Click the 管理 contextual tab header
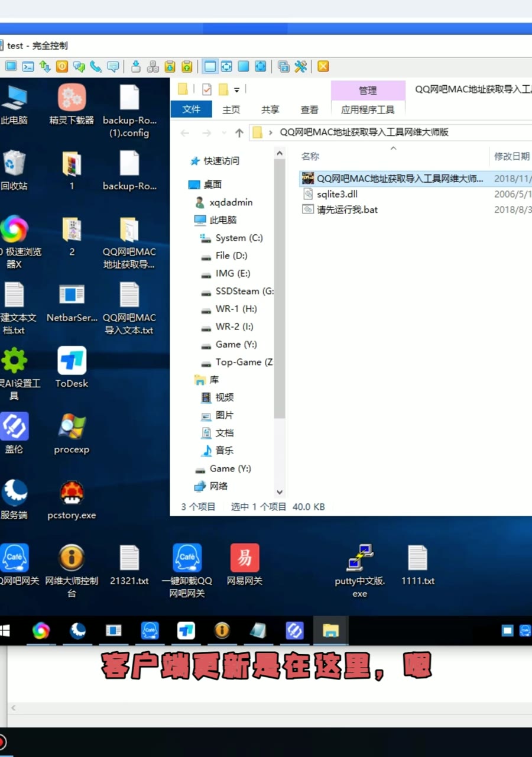Viewport: 532px width, 757px height. (368, 90)
